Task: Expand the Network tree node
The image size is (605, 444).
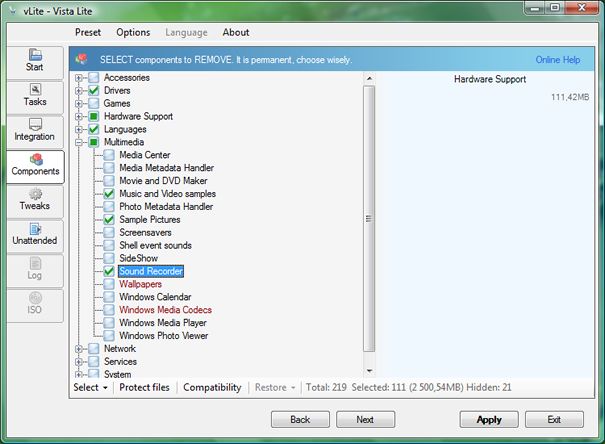Action: (x=79, y=349)
